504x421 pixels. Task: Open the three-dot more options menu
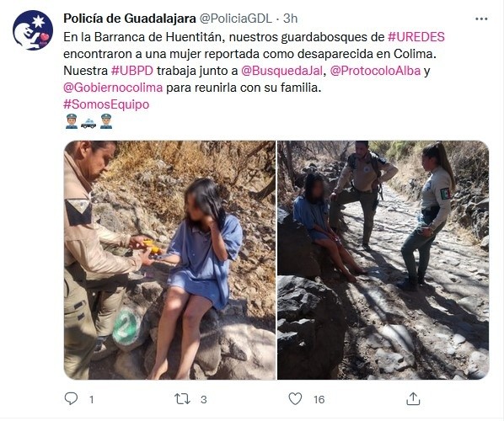coord(481,19)
